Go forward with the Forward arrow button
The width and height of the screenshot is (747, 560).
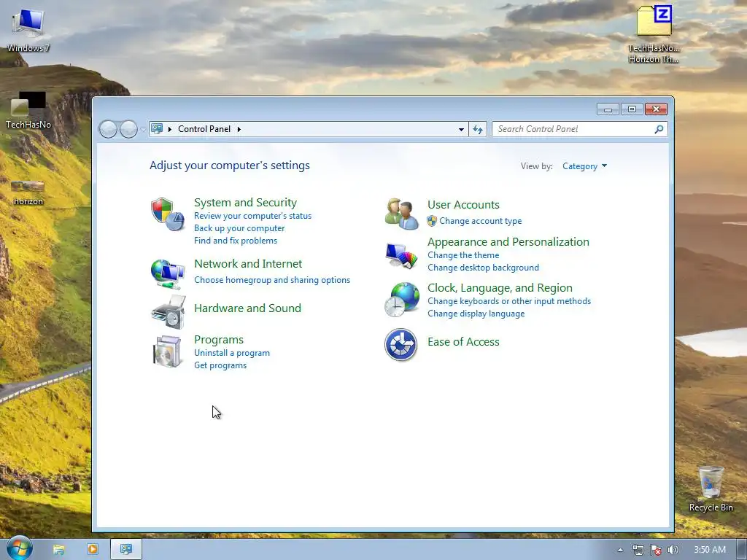pos(128,129)
